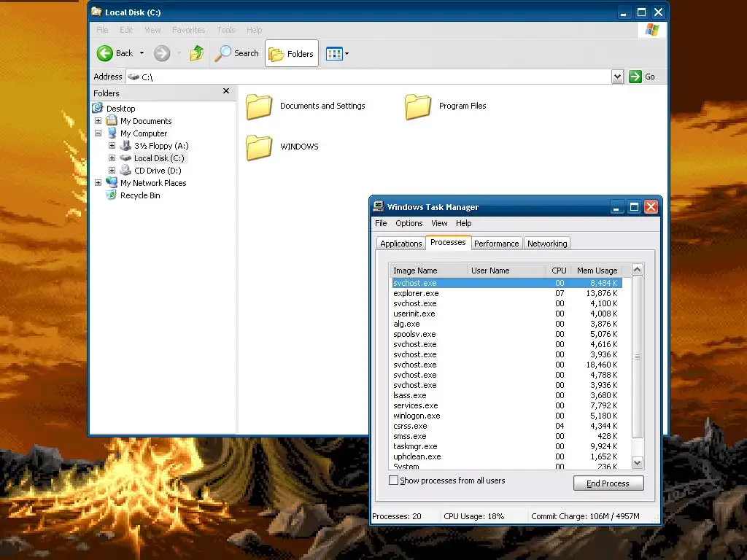
Task: Select the services.exe process row
Action: pos(507,405)
